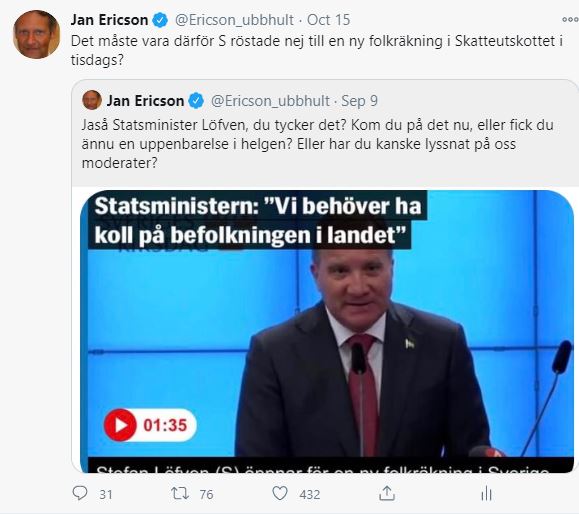Image resolution: width=579 pixels, height=514 pixels.
Task: Open Jan Ericson's large profile avatar
Action: [36, 34]
